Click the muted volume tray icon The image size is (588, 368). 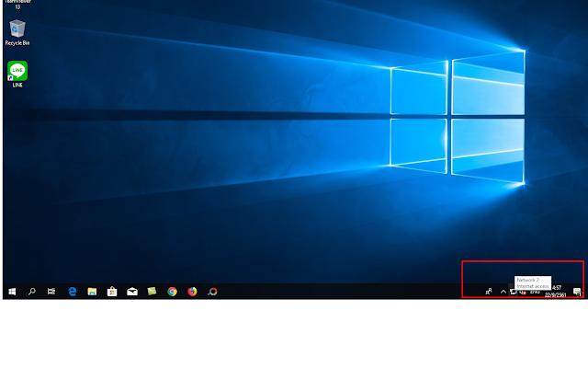coord(523,293)
